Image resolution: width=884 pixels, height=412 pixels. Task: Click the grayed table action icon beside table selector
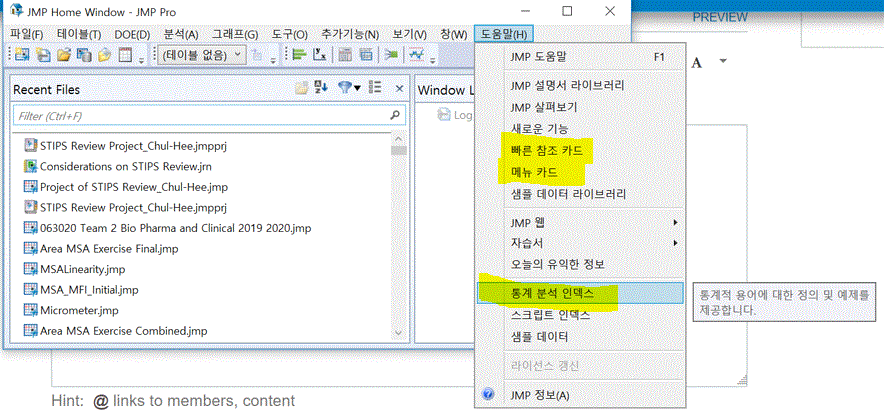(x=257, y=55)
